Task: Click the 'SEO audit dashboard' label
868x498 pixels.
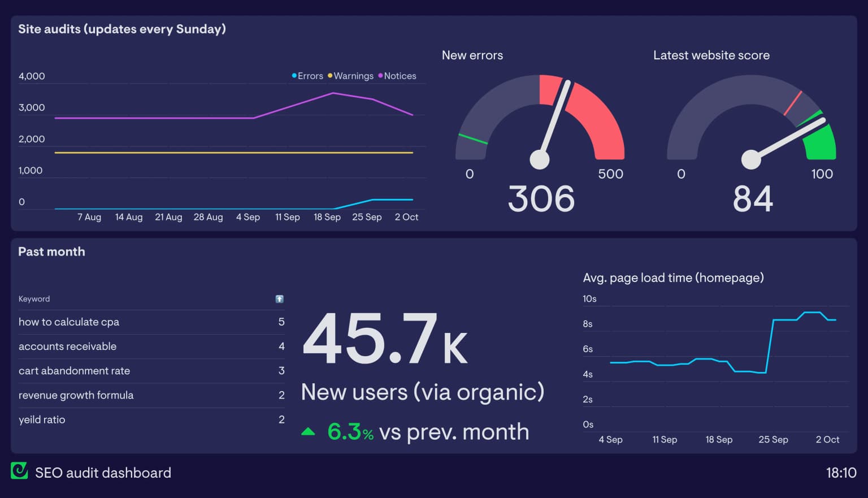Action: coord(103,473)
